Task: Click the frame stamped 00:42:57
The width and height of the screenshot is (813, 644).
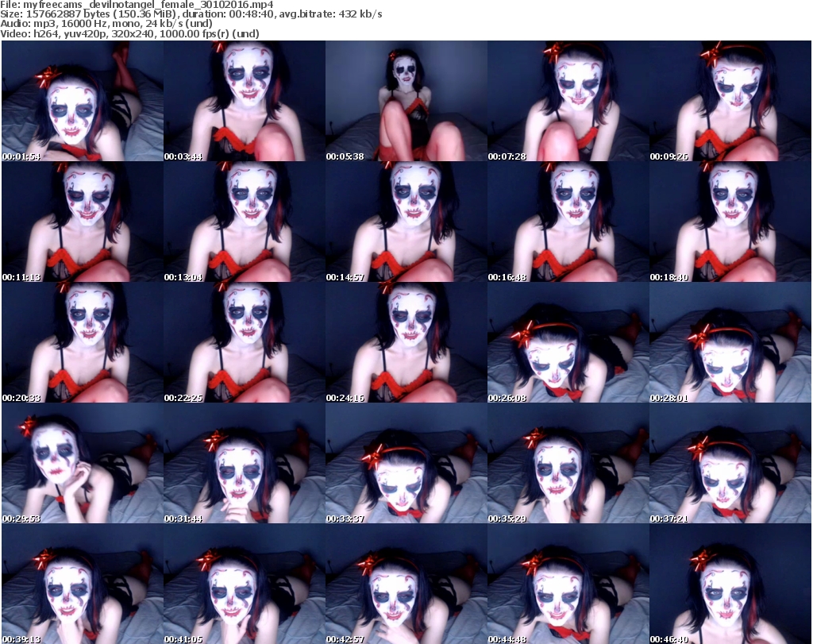Action: coord(406,584)
